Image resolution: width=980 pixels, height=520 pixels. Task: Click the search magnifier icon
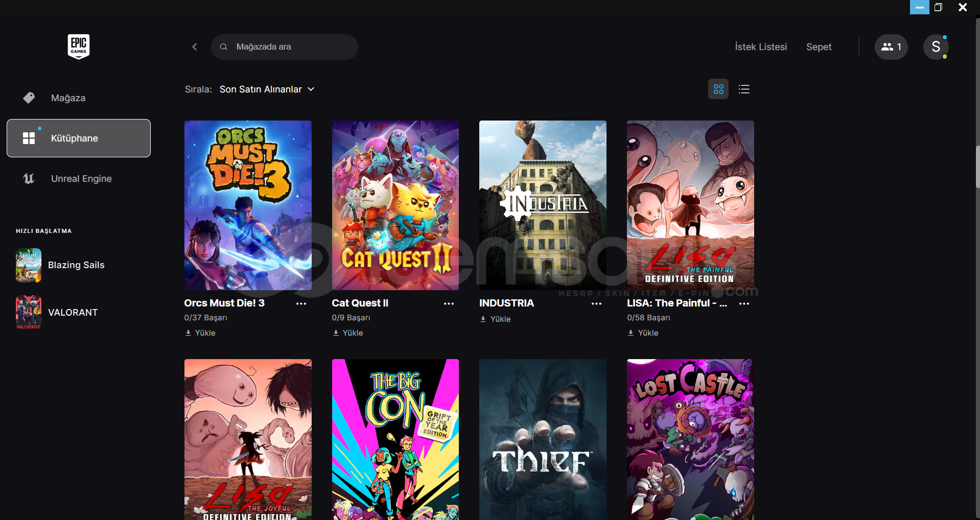[x=224, y=47]
